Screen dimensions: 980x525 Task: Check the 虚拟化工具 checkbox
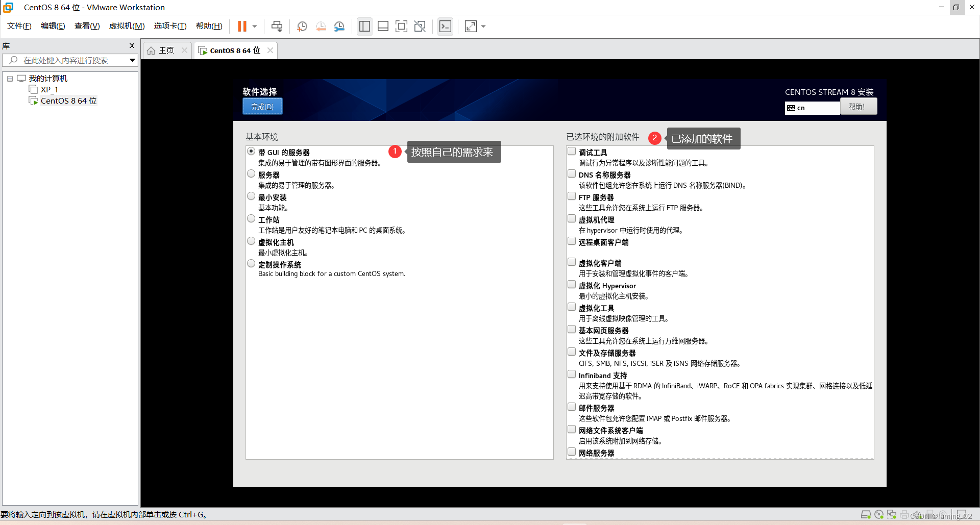(572, 307)
